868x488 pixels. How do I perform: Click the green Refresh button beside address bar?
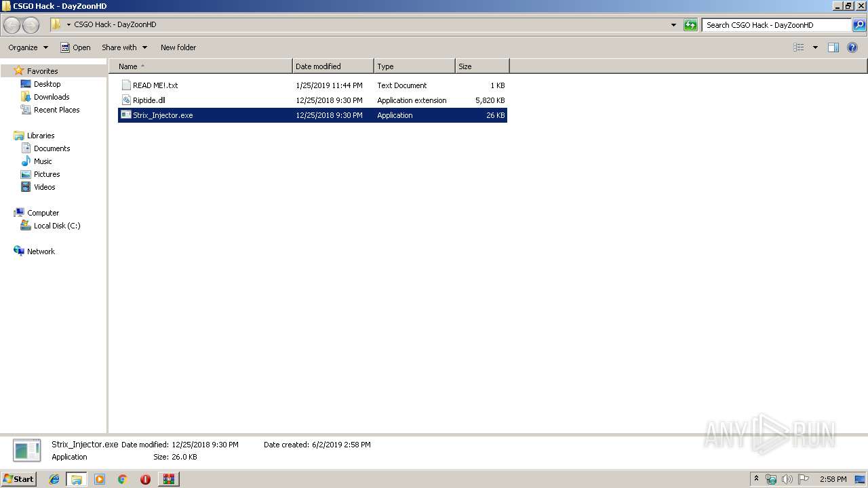690,25
